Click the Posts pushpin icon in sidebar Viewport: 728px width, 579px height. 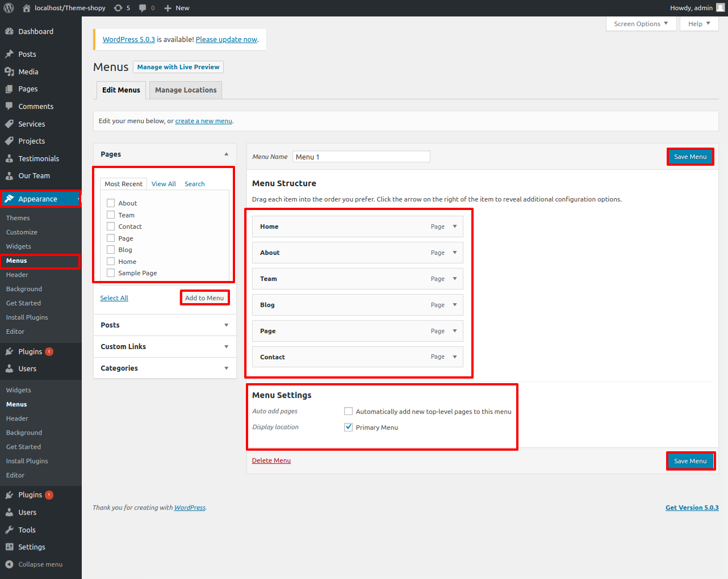(x=9, y=54)
